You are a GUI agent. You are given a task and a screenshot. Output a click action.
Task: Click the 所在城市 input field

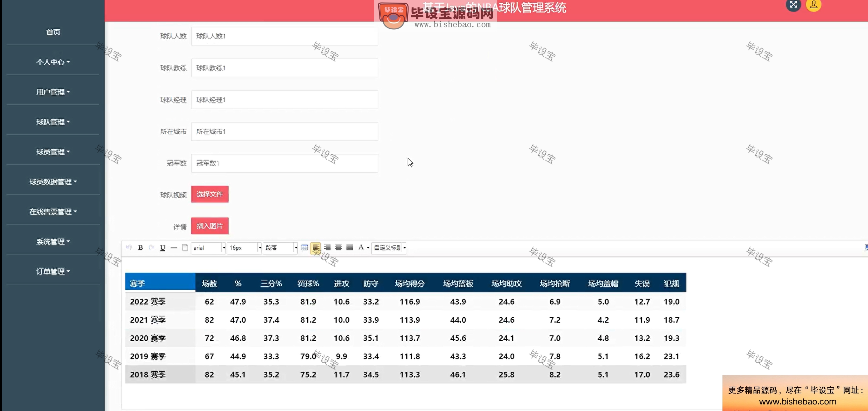(x=285, y=132)
